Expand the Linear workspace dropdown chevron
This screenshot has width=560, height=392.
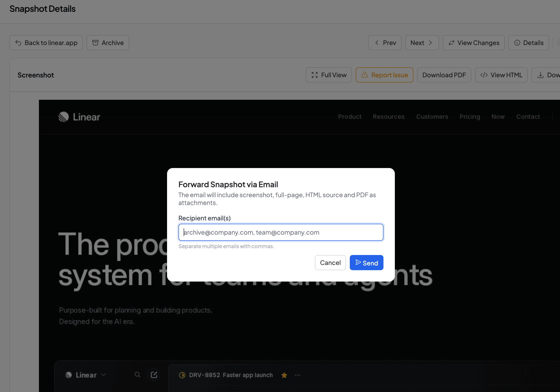coord(103,375)
